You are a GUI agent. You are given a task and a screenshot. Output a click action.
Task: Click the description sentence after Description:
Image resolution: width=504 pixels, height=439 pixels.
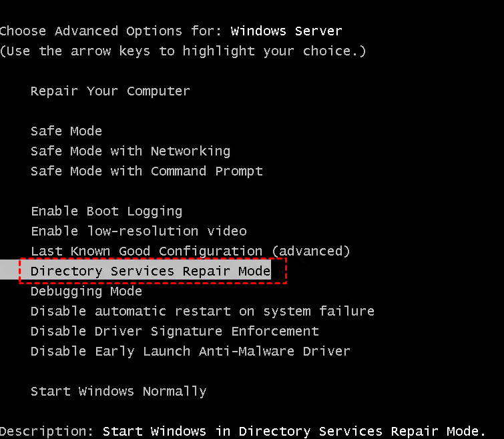294,432
